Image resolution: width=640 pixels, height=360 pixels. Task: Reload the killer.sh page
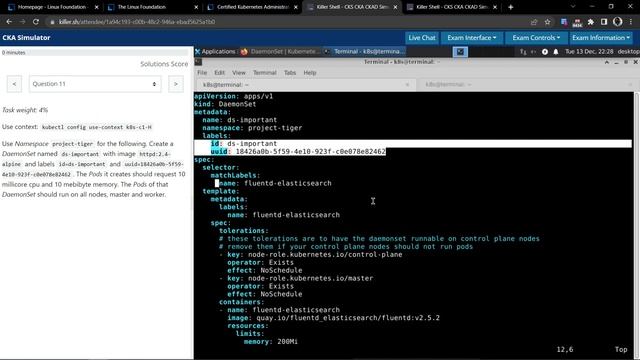[x=36, y=22]
